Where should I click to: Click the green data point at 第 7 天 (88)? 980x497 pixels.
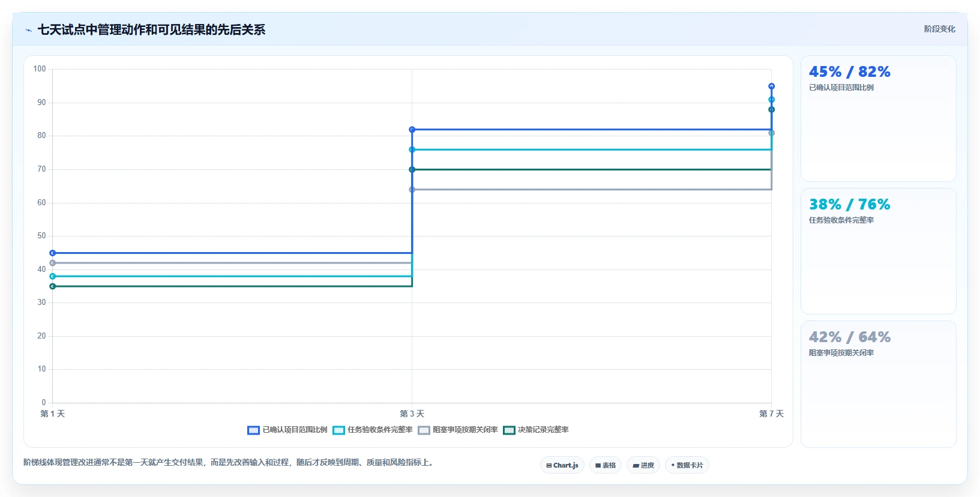[771, 109]
